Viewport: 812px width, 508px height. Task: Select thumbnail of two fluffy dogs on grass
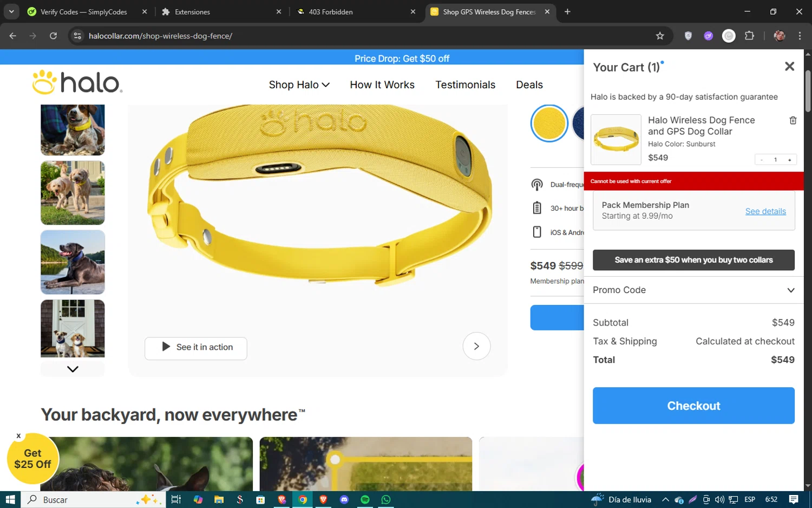point(73,193)
